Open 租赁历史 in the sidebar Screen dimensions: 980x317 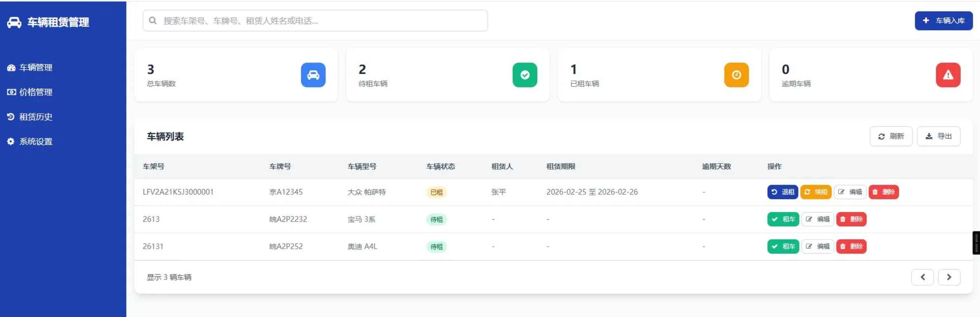[30, 117]
